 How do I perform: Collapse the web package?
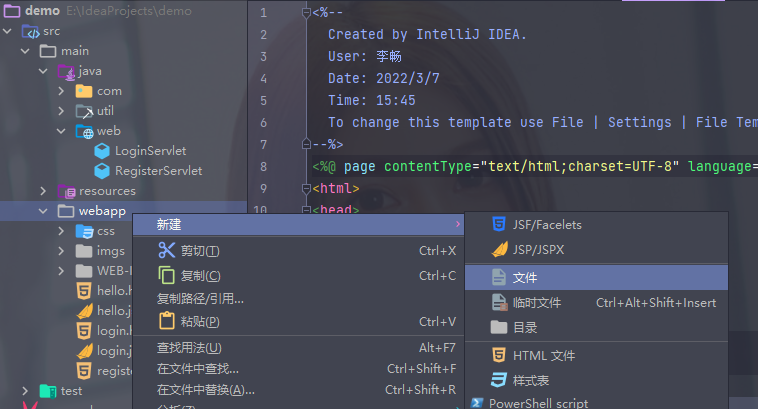tap(61, 131)
